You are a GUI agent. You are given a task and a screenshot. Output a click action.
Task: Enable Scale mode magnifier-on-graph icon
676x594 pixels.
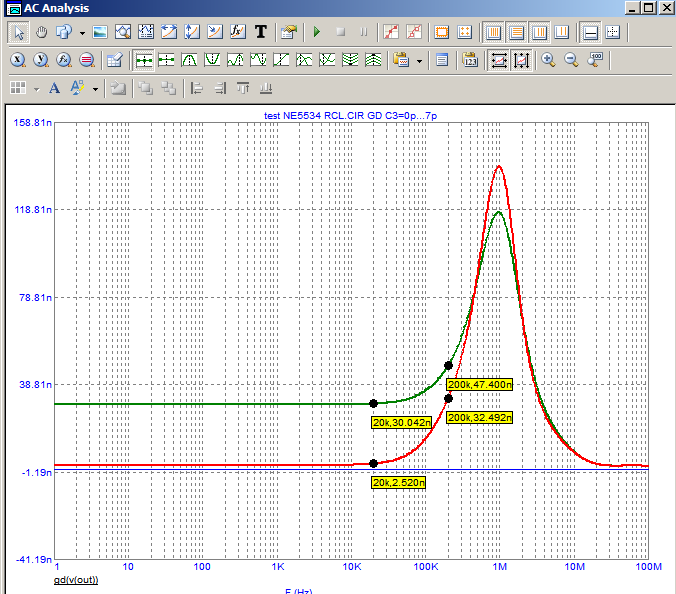(123, 32)
